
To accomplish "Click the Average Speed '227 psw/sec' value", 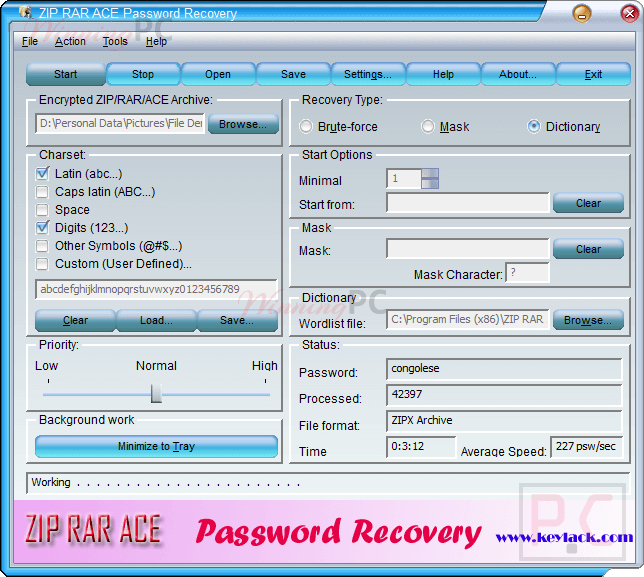I will (x=586, y=447).
